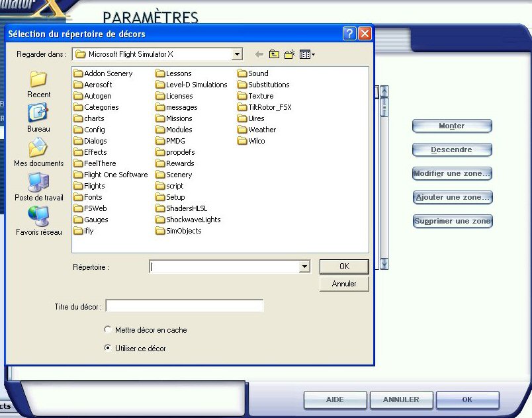
Task: Click Ajouter une zone button
Action: coord(453,197)
